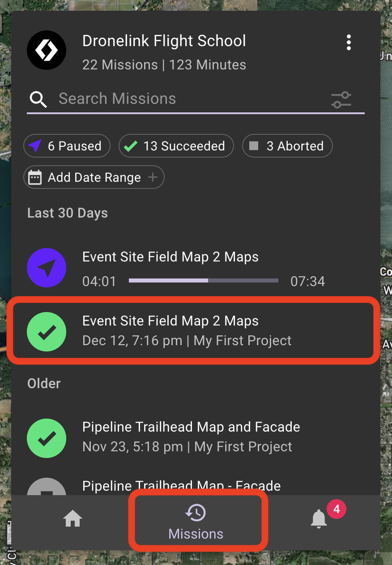Open the Dec 12 Event Site Field Map mission
Viewport: 392px width, 565px height.
193,331
